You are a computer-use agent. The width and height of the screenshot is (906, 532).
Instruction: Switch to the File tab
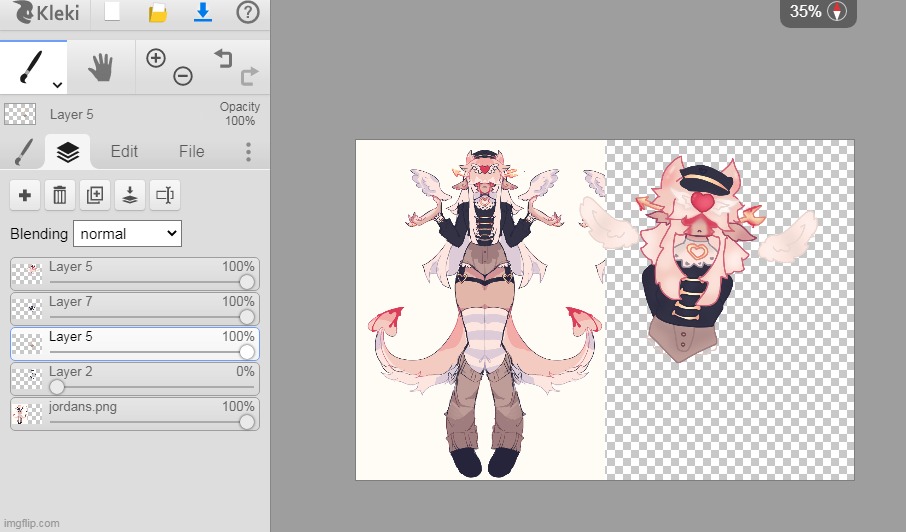click(191, 152)
